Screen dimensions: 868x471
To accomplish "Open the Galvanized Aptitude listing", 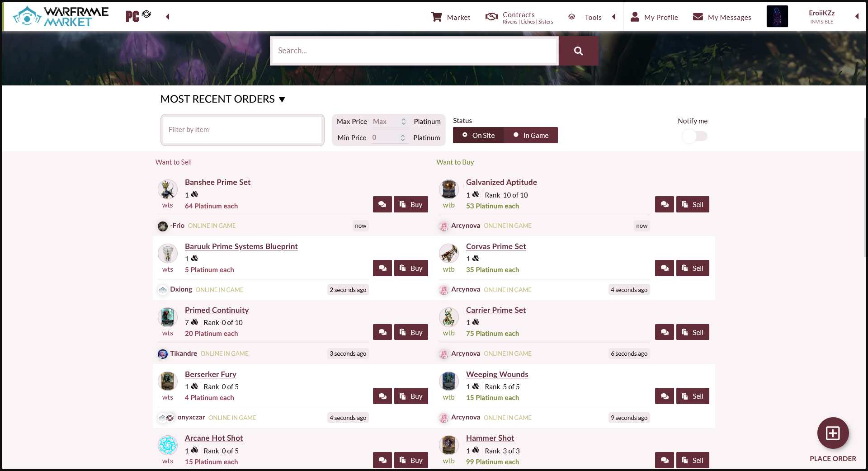I will pos(501,182).
